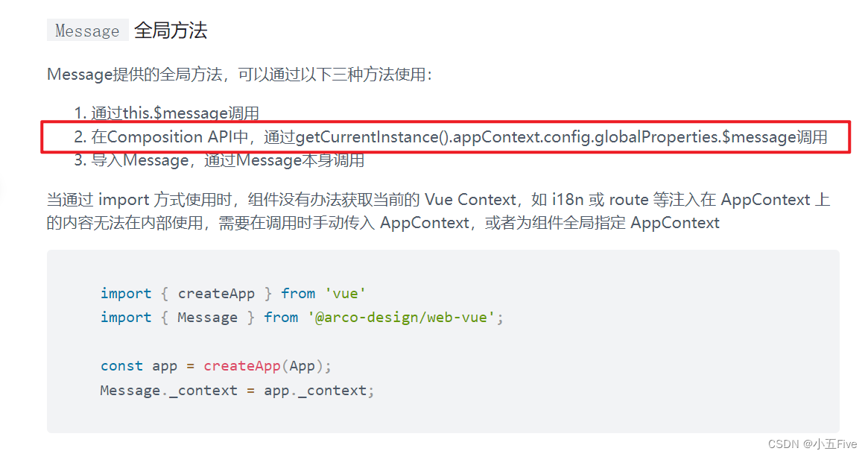Click the const keyword in code

(x=121, y=366)
